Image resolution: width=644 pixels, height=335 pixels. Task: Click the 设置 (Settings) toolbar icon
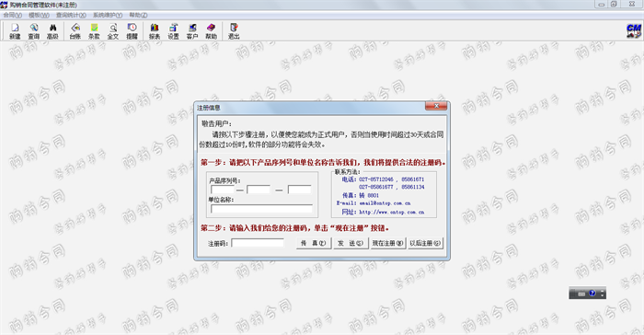point(173,30)
